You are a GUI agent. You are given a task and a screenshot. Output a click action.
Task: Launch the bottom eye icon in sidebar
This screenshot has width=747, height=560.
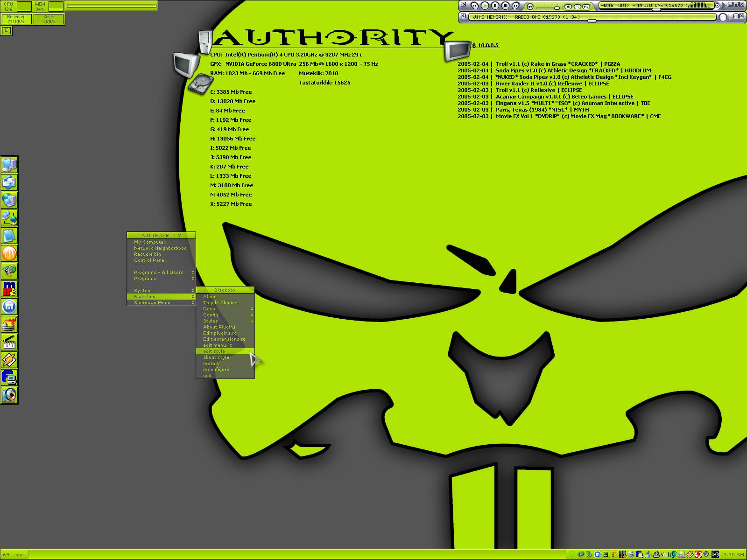pos(9,395)
